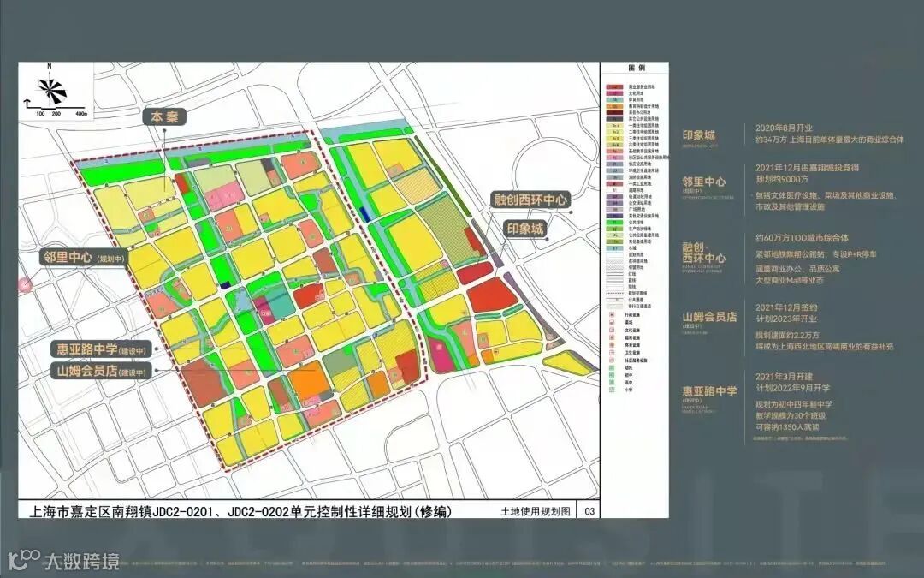Click the 商业服务业用地 red legend swatch
Viewport: 924px width, 578px height.
[x=614, y=86]
